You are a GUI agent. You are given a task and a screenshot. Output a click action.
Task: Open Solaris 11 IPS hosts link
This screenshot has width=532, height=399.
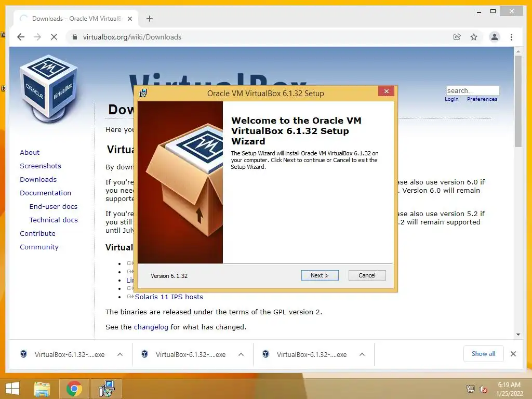(x=169, y=297)
